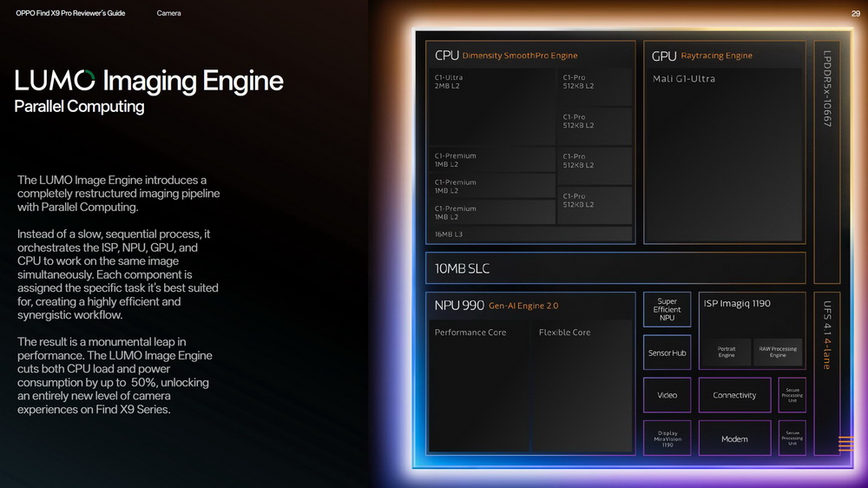The image size is (868, 488).
Task: Click the vertical "UFS 4.1 4-lane" storage block
Action: pos(827,373)
